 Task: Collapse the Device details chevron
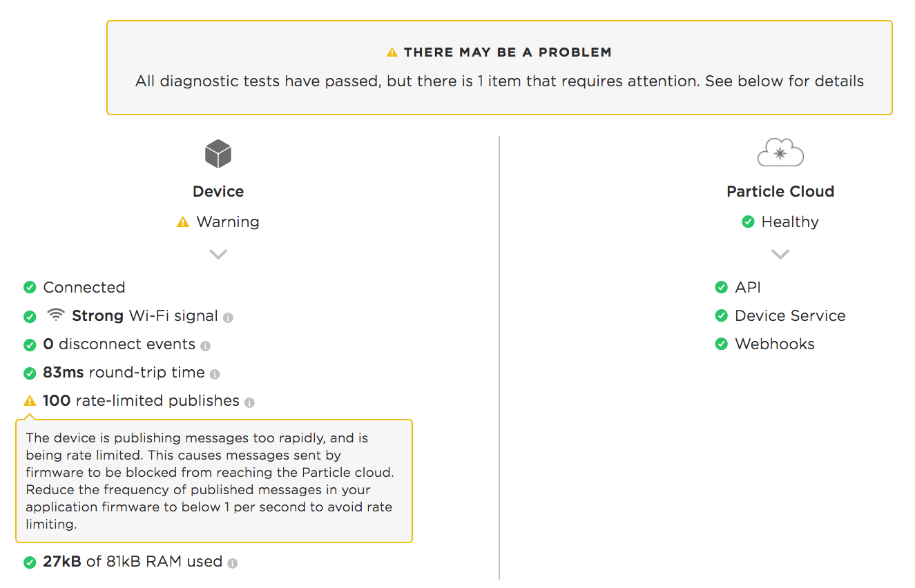tap(218, 255)
